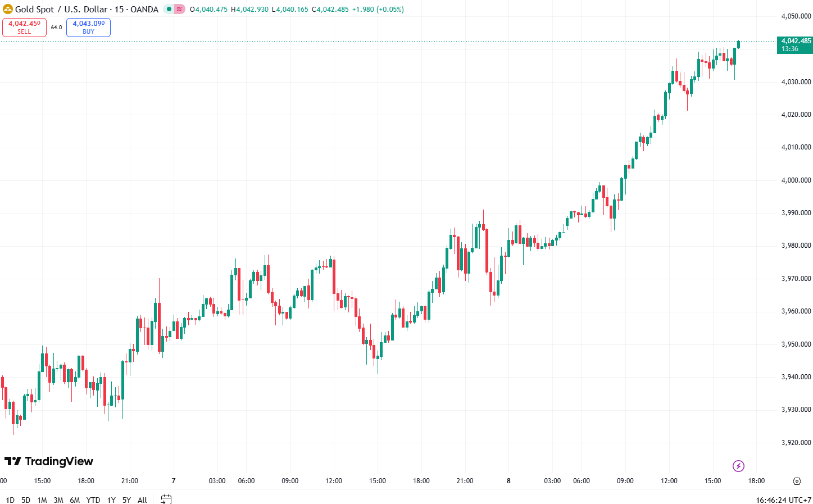
Task: Choose the 3M time range
Action: [x=58, y=500]
